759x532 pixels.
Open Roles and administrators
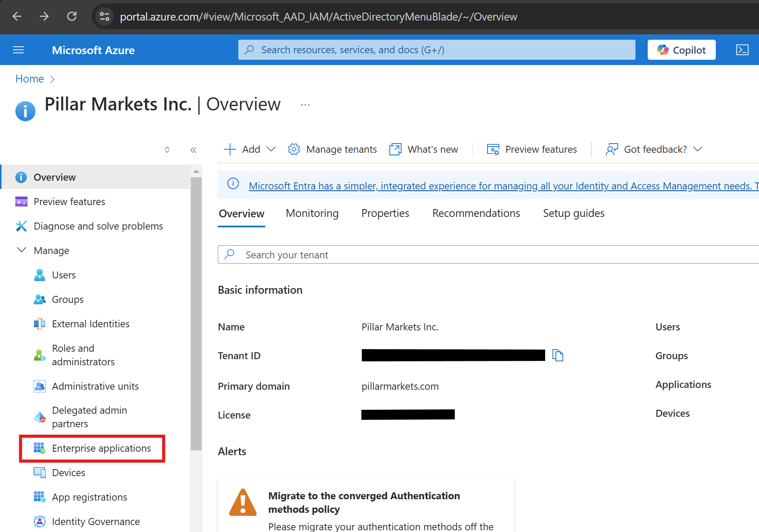coord(83,355)
